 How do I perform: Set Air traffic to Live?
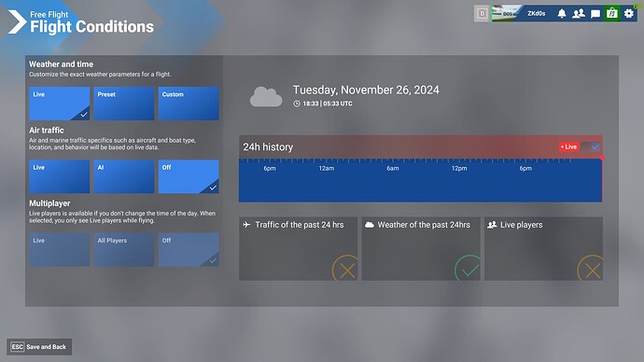(x=59, y=176)
